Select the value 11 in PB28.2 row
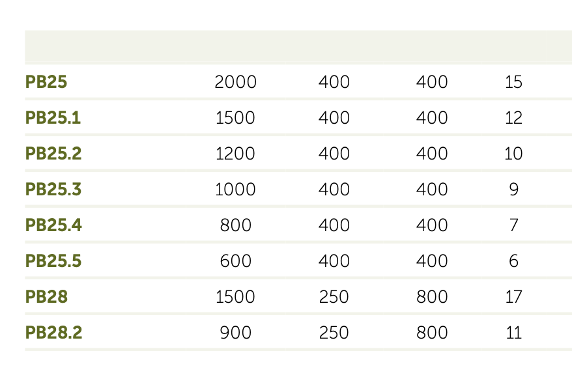The image size is (572, 392). tap(513, 333)
